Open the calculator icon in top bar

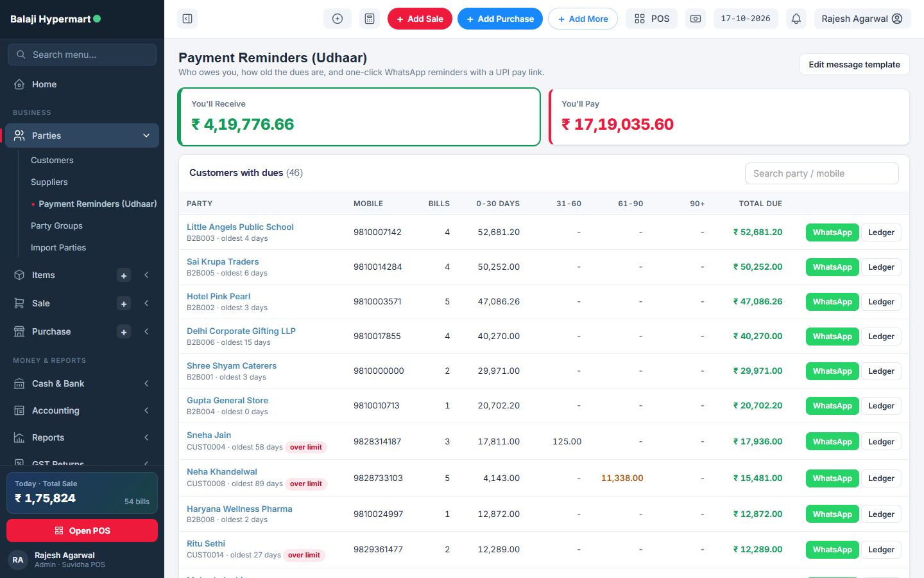pyautogui.click(x=370, y=19)
